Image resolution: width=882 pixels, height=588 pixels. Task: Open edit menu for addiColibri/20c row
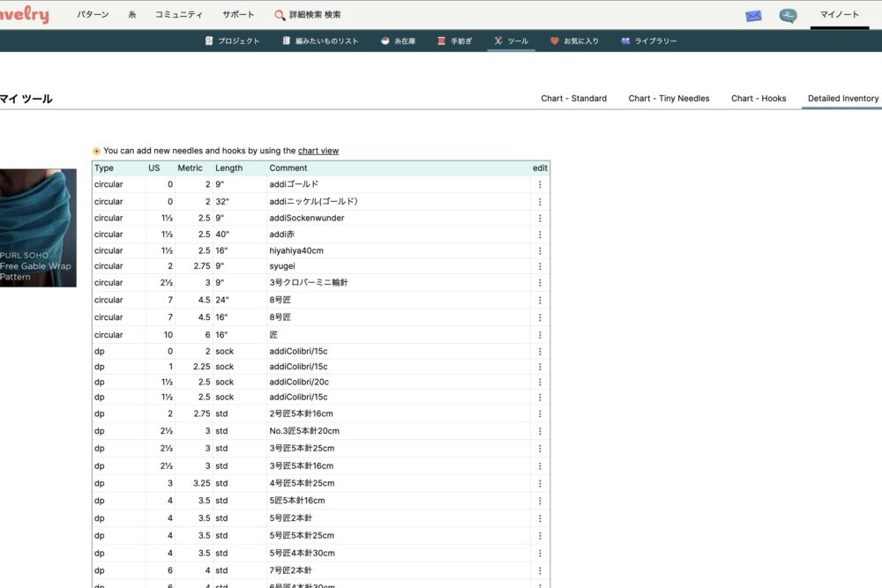(x=540, y=383)
